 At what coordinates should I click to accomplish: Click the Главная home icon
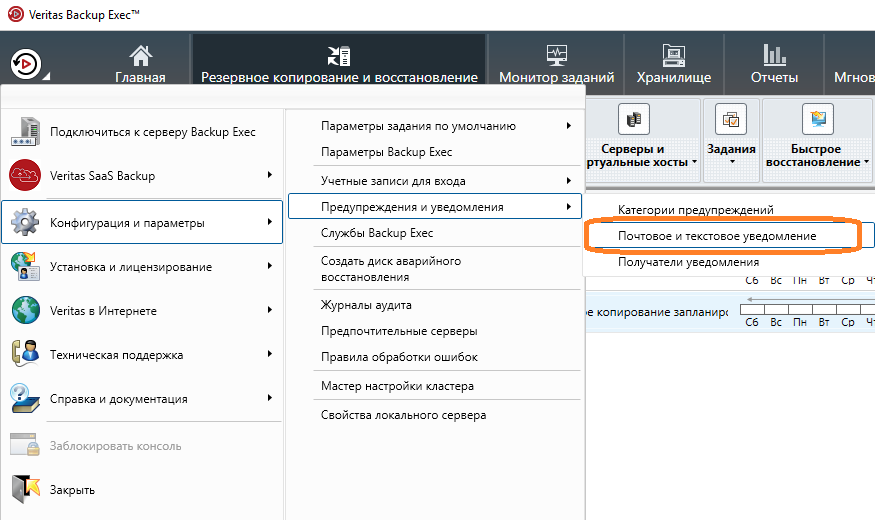click(141, 56)
